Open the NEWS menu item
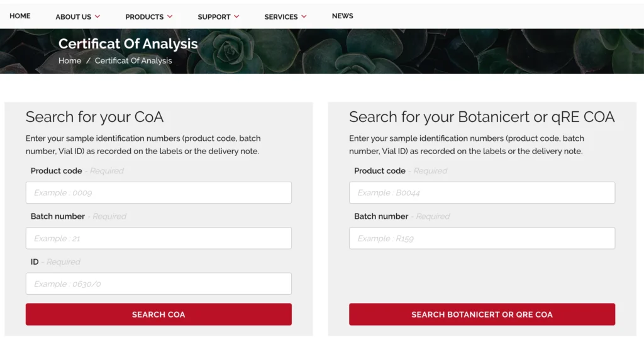 [342, 16]
